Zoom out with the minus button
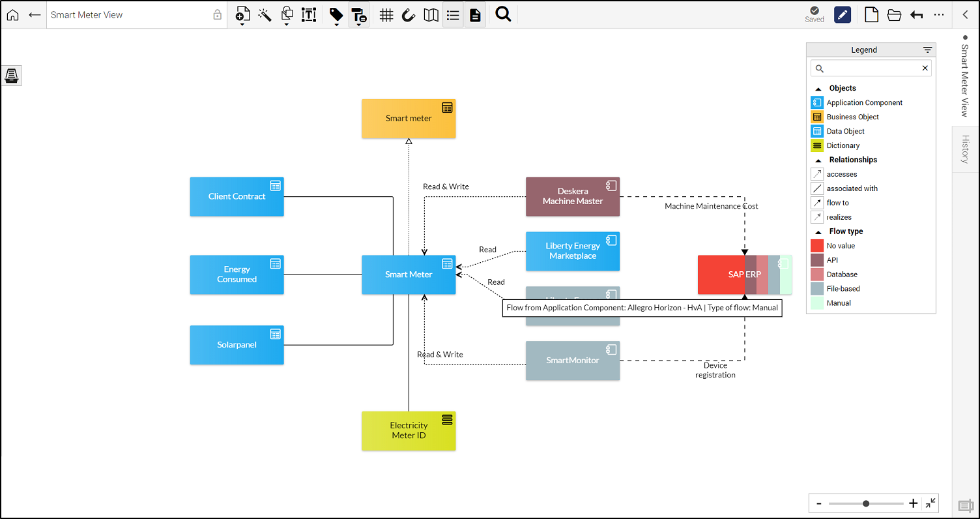This screenshot has height=519, width=980. tap(818, 503)
